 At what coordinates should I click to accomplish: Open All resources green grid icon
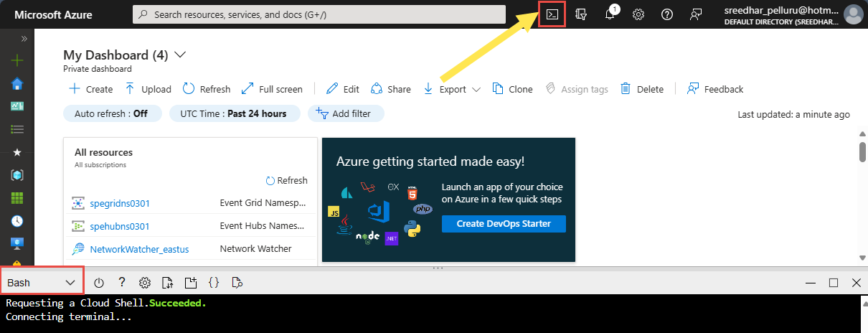click(17, 197)
